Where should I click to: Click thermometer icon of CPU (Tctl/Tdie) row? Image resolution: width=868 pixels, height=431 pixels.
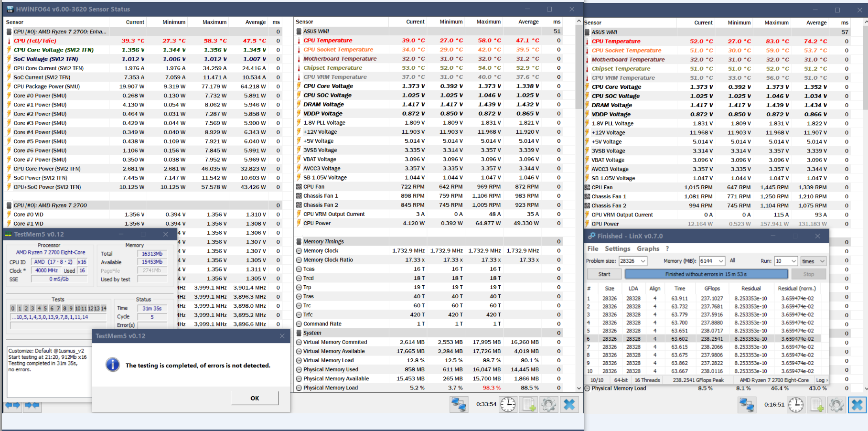tap(9, 41)
